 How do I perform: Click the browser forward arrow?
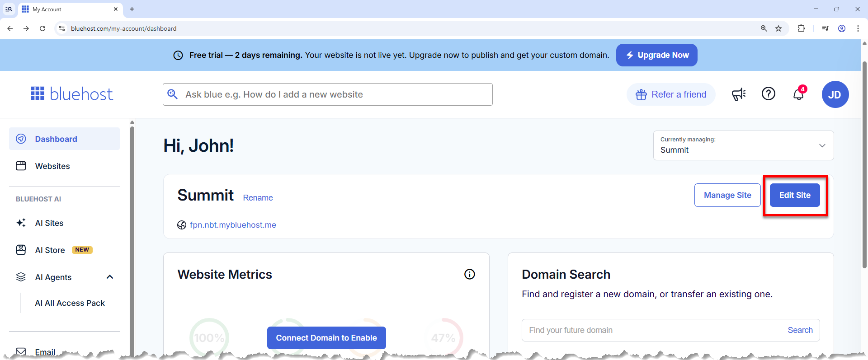[26, 28]
